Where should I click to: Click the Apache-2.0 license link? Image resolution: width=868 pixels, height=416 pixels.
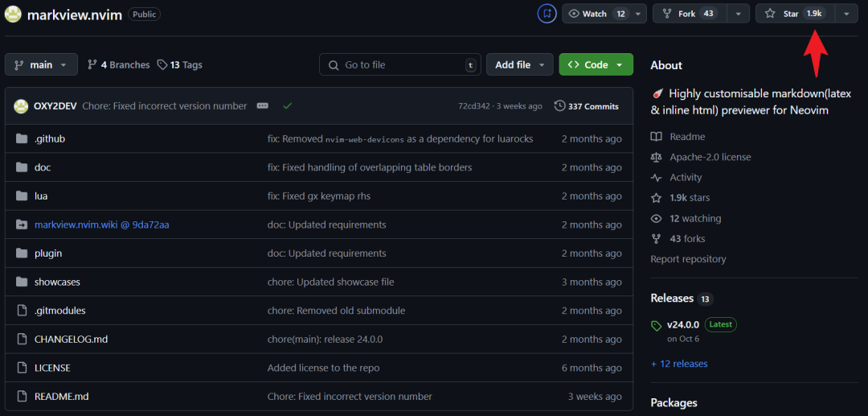(x=710, y=158)
